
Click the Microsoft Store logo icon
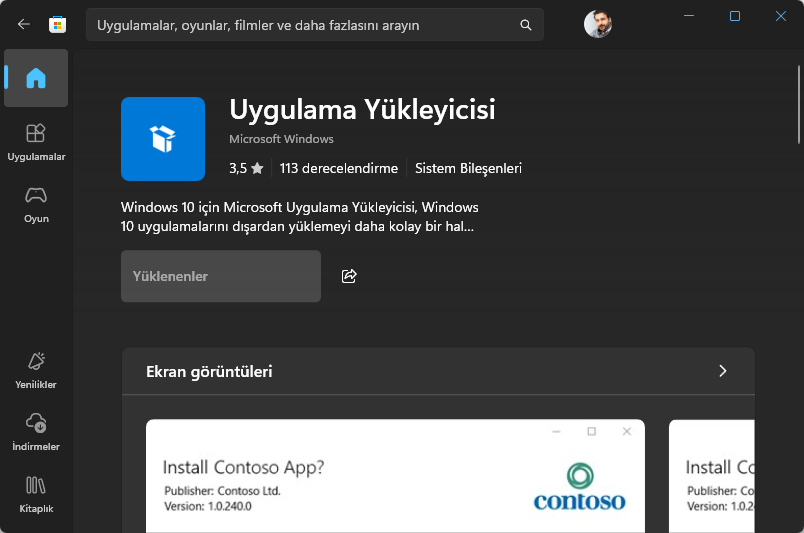(58, 25)
